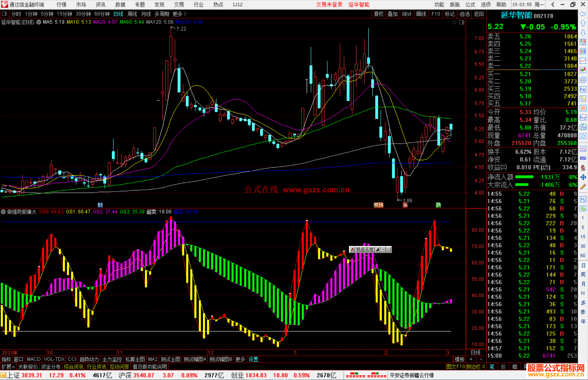The width and height of the screenshot is (588, 380).
Task: Toggle the indicator beside 做强势股赚大 label
Action: point(3,212)
